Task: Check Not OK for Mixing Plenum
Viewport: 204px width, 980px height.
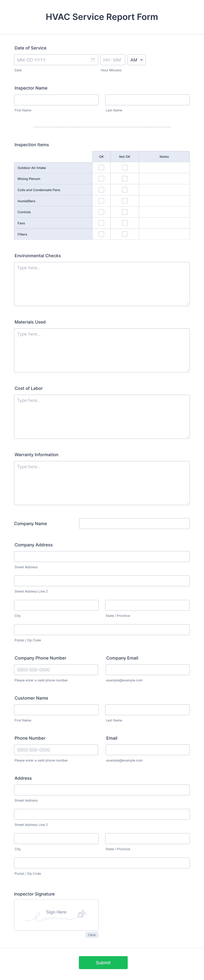Action: [x=125, y=178]
